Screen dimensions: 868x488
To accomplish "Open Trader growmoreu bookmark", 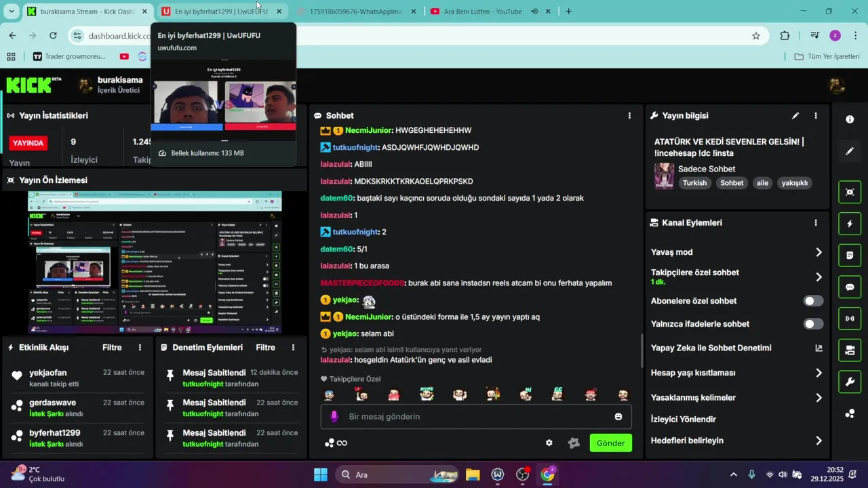I will pos(70,56).
